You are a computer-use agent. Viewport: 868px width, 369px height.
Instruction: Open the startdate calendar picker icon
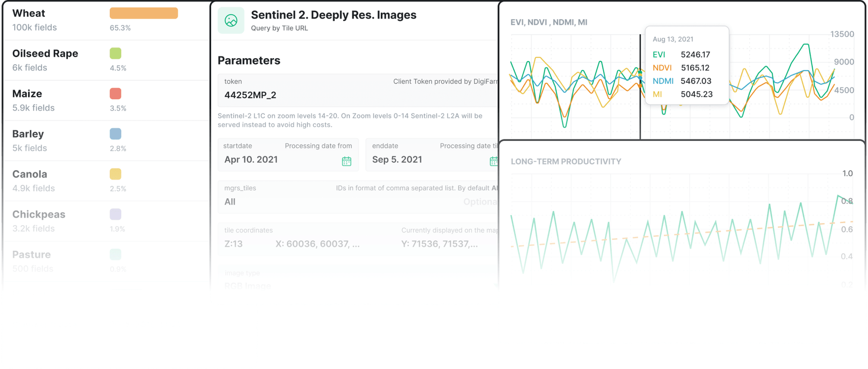(x=347, y=161)
